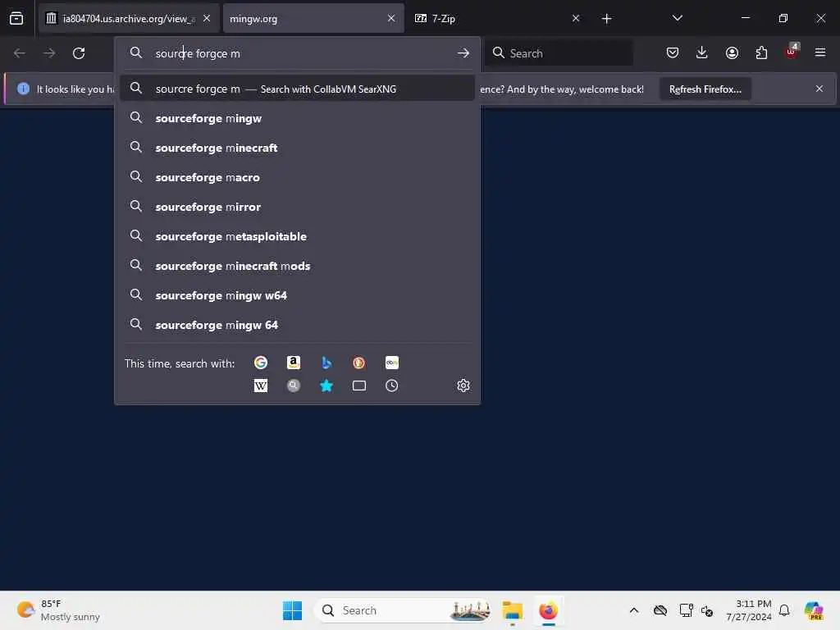The width and height of the screenshot is (840, 630).
Task: Choose suggestion sourceforge macro
Action: (297, 177)
